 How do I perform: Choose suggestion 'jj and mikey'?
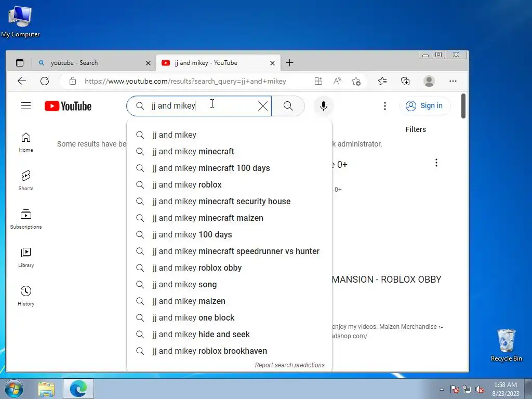click(229, 135)
